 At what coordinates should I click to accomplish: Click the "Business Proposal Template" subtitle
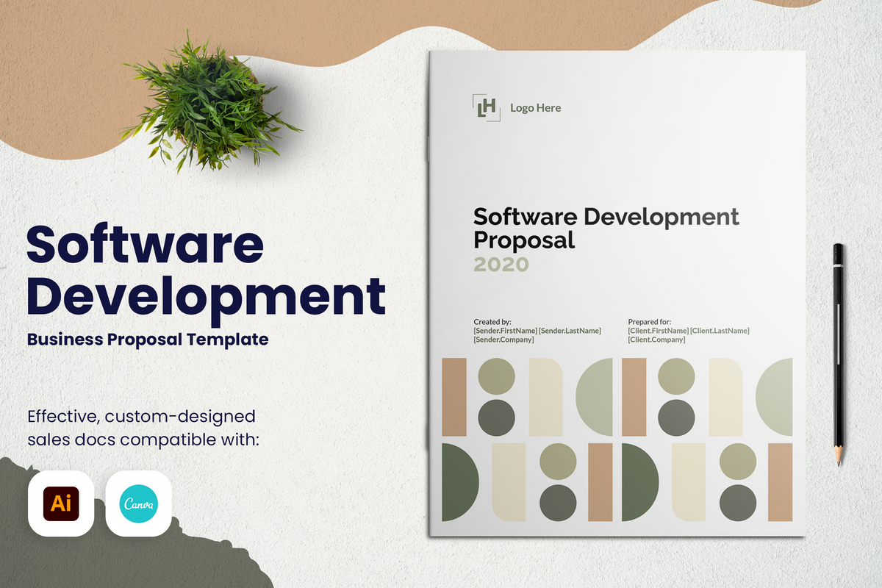148,340
